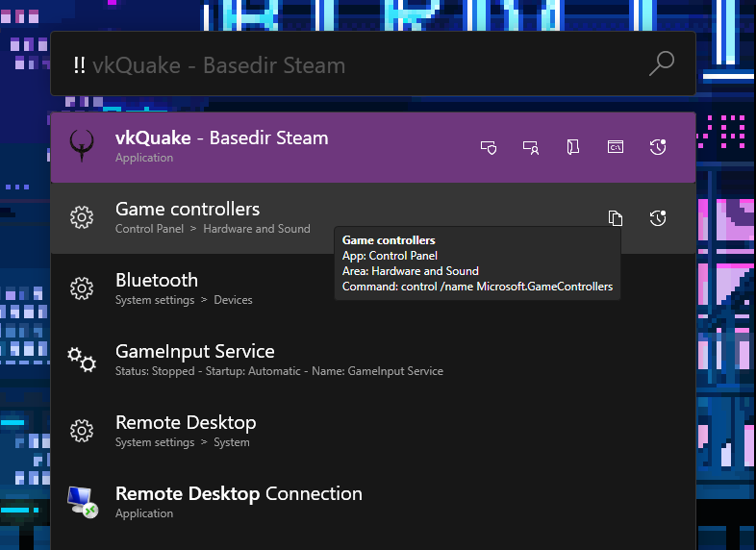Open vkQuake containing folder icon
The image size is (756, 550).
click(x=573, y=147)
